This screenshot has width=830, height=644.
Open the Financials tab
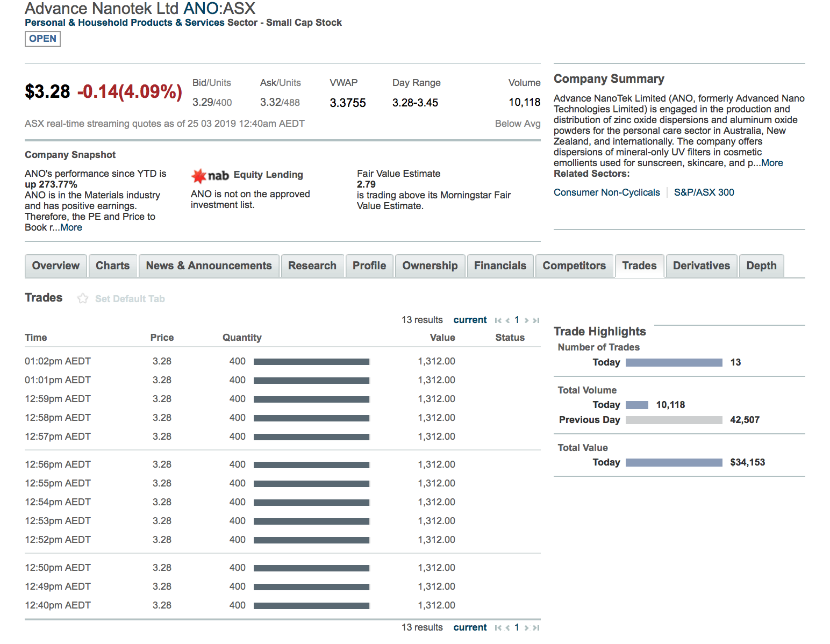[x=500, y=266]
